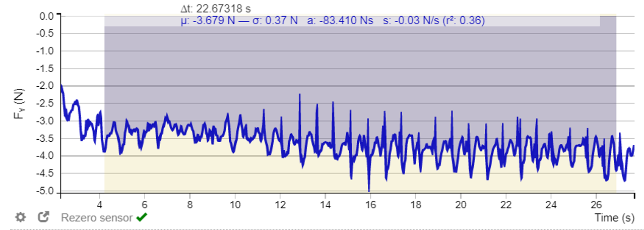Viewport: 644px width, 230px height.
Task: Click the -5.0 label on the force axis
Action: (47, 191)
